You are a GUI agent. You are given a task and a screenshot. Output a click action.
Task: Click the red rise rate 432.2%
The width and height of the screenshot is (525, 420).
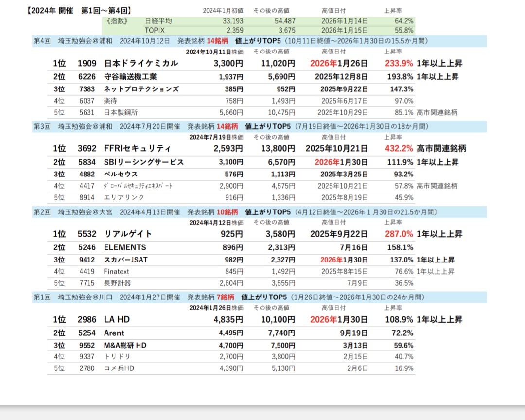pos(399,148)
